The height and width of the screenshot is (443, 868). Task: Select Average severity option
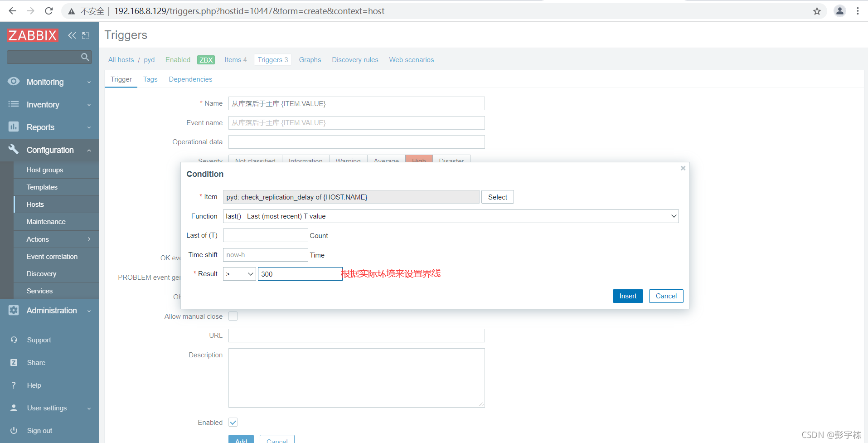pos(386,159)
